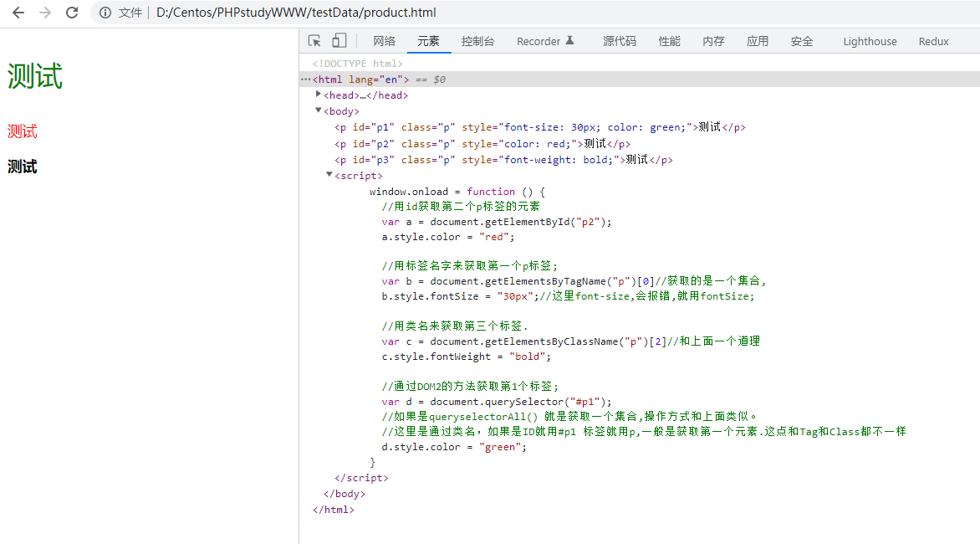Open the 网络 (Network) tab
The image size is (980, 544).
tap(384, 41)
